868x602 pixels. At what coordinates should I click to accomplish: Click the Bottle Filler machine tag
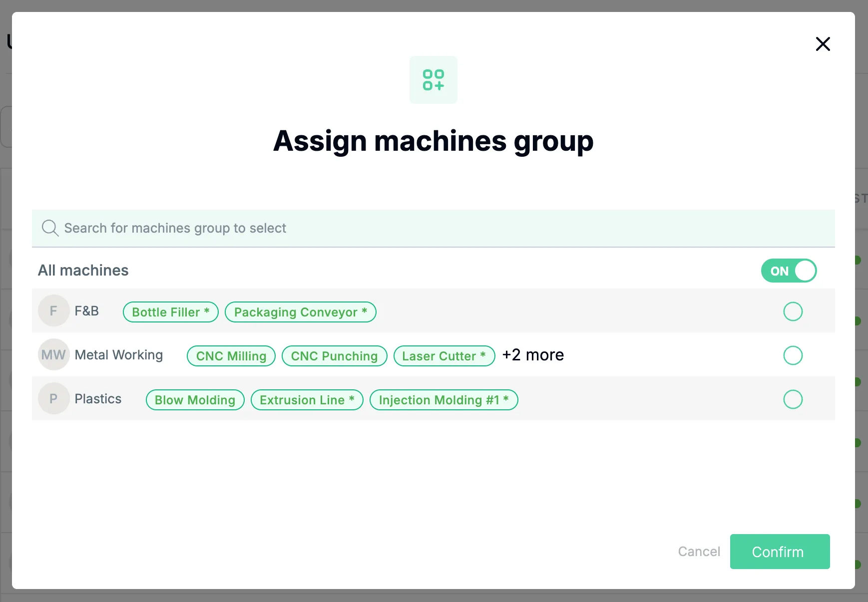[171, 312]
